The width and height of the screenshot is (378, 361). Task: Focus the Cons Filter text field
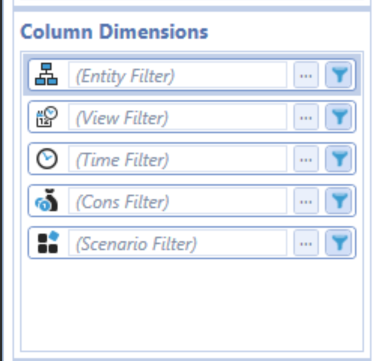pyautogui.click(x=178, y=201)
